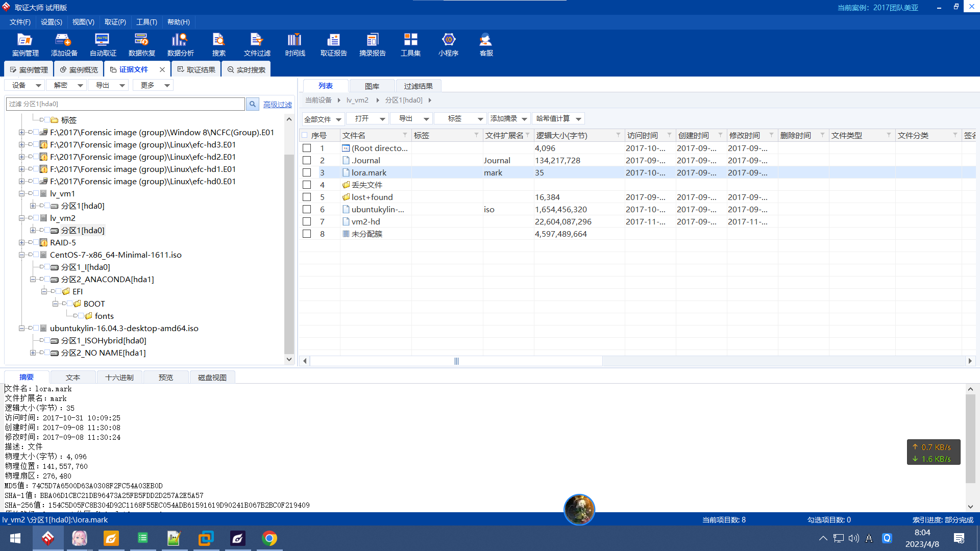
Task: Click the 添加设备 toolbar icon
Action: (x=64, y=44)
